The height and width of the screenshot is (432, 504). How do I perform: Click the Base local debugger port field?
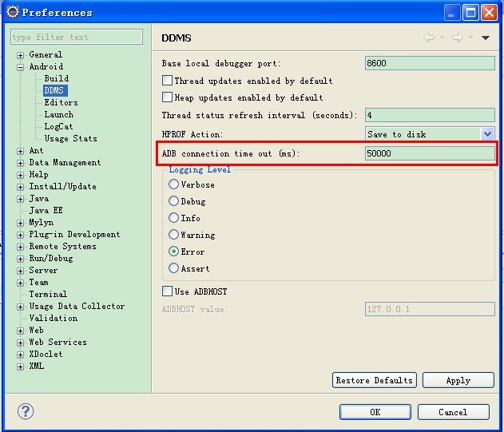[430, 63]
